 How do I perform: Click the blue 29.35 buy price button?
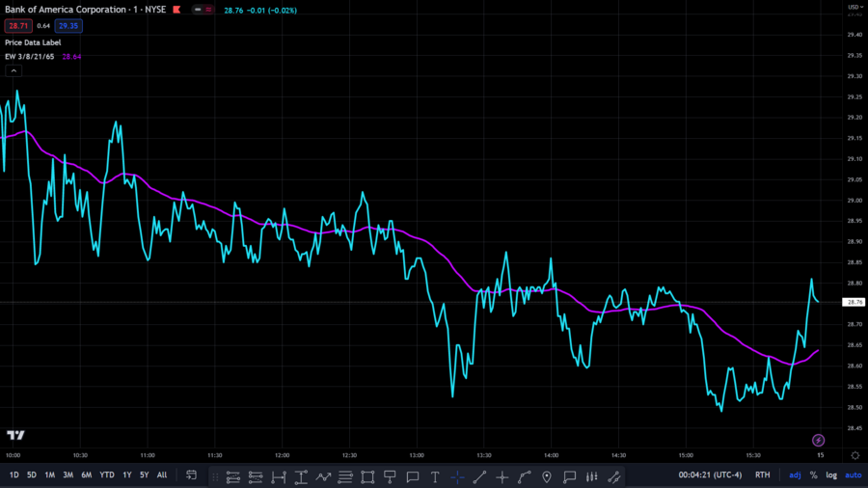pos(68,26)
